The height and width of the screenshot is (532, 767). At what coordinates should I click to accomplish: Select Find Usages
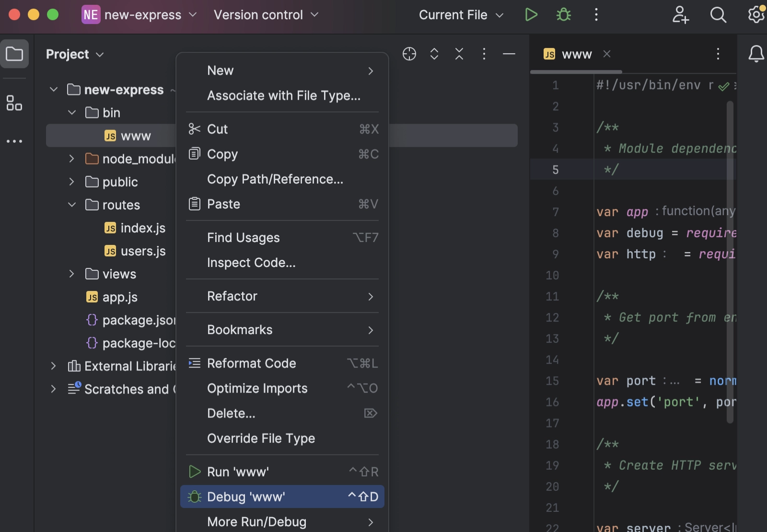(x=282, y=238)
